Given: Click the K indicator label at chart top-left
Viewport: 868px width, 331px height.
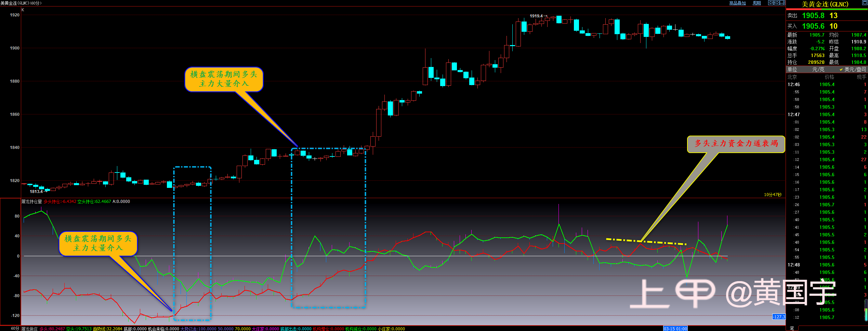Looking at the screenshot, I should [x=23, y=10].
